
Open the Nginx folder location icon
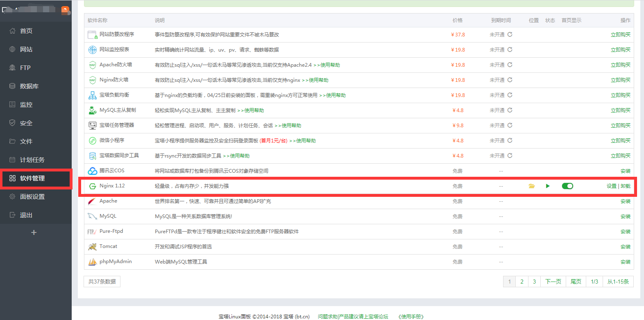coord(532,186)
